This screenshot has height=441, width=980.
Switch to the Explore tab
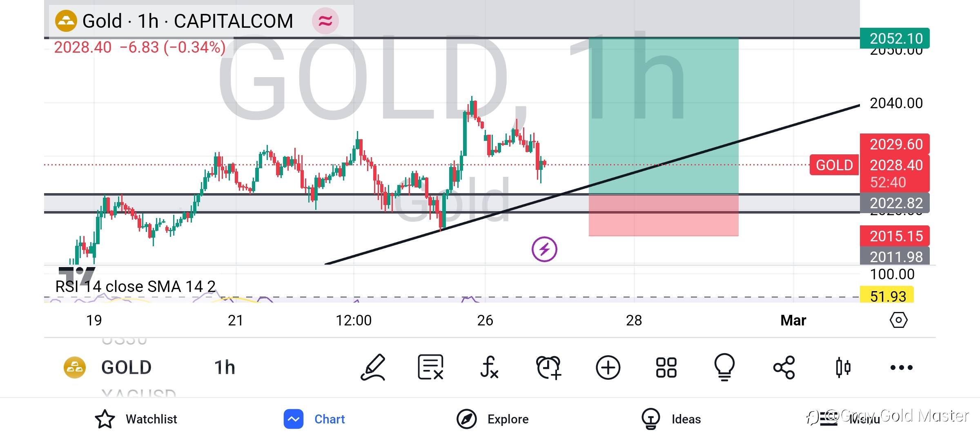[x=492, y=419]
